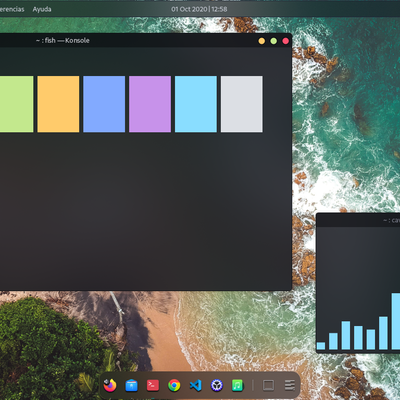Click the light gray color block in Konsole
The width and height of the screenshot is (400, 400).
(x=242, y=104)
